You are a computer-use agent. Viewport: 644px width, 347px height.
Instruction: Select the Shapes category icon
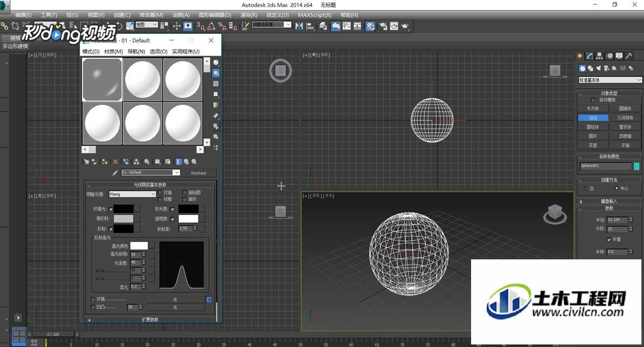point(590,68)
